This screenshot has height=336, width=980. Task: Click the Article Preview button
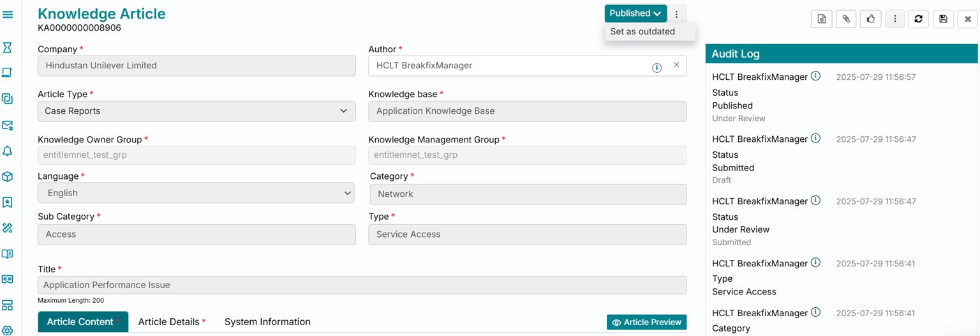[x=646, y=322]
